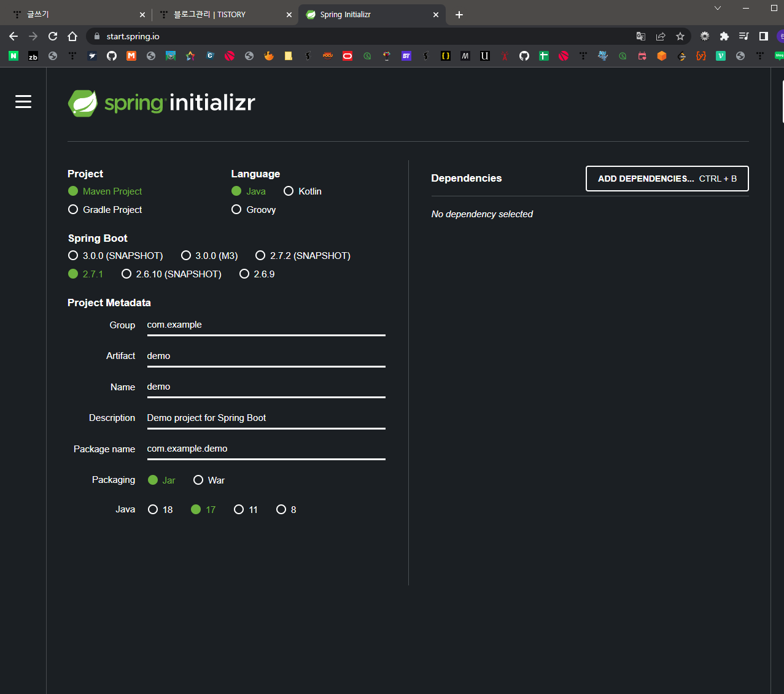784x694 pixels.
Task: Click the Package name input field
Action: pos(266,449)
